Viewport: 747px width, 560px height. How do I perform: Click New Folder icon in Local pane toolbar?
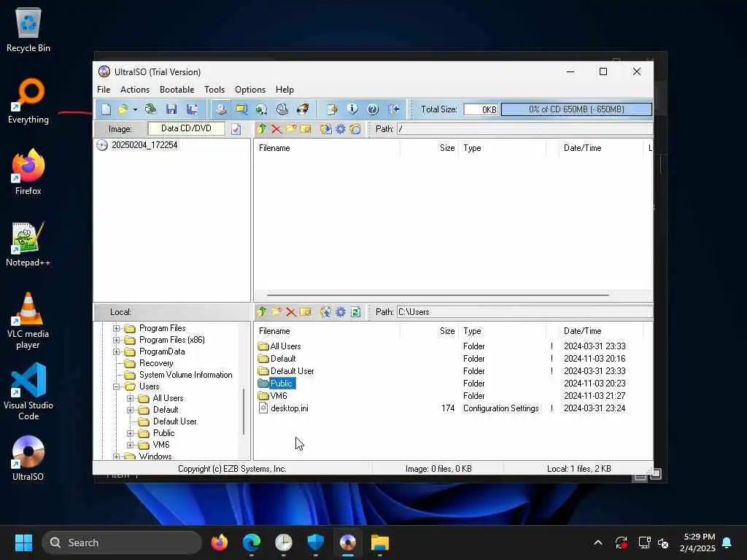click(x=276, y=312)
